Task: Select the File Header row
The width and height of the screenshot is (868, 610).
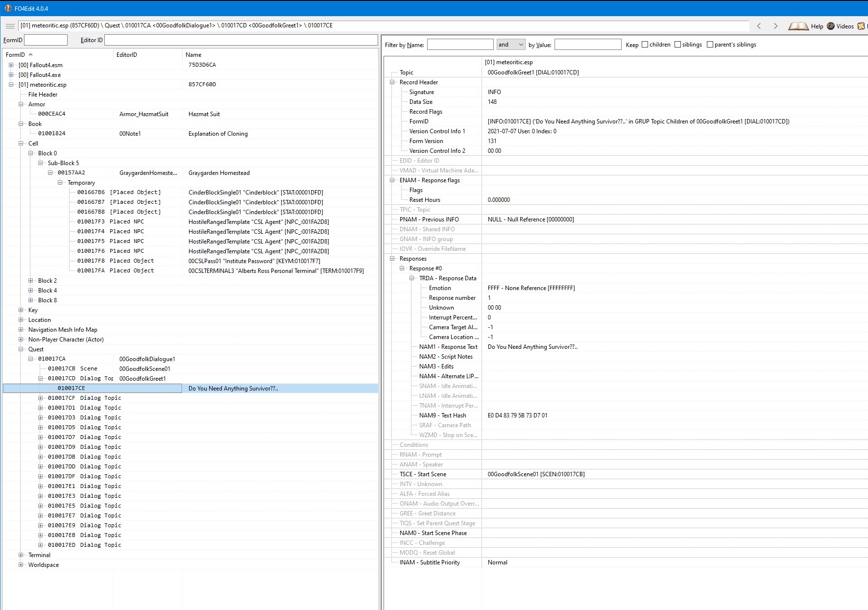Action: (x=191, y=94)
